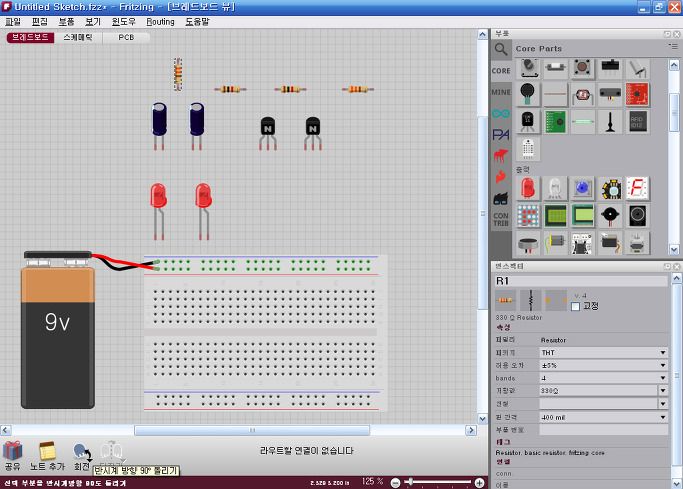
Task: Switch to the 스케메틱 view tab
Action: pyautogui.click(x=78, y=37)
